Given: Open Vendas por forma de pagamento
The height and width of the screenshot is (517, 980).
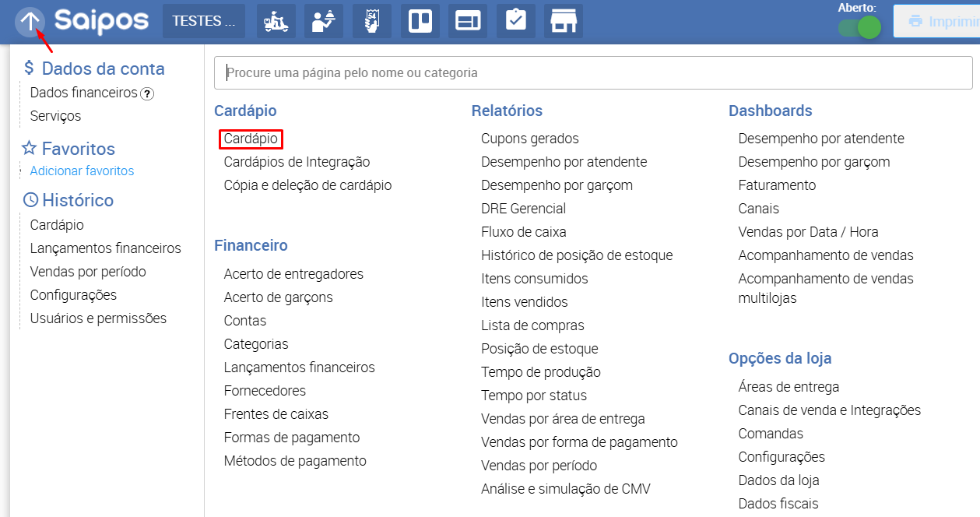Looking at the screenshot, I should tap(579, 442).
